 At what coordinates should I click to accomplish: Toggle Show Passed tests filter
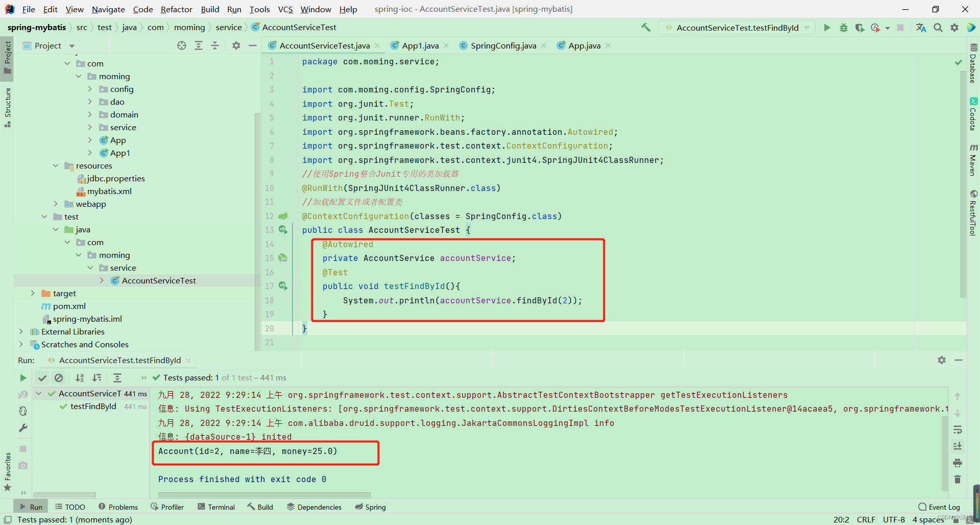tap(42, 378)
